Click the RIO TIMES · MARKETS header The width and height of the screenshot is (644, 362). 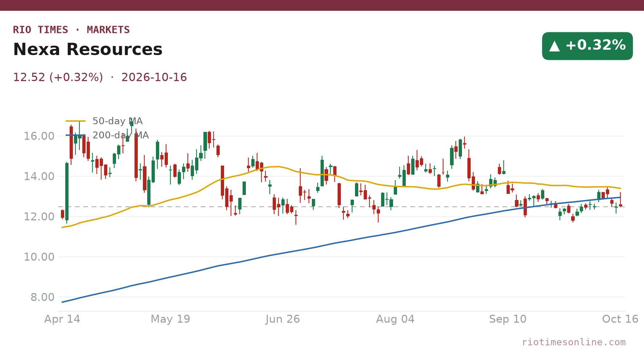[x=71, y=30]
